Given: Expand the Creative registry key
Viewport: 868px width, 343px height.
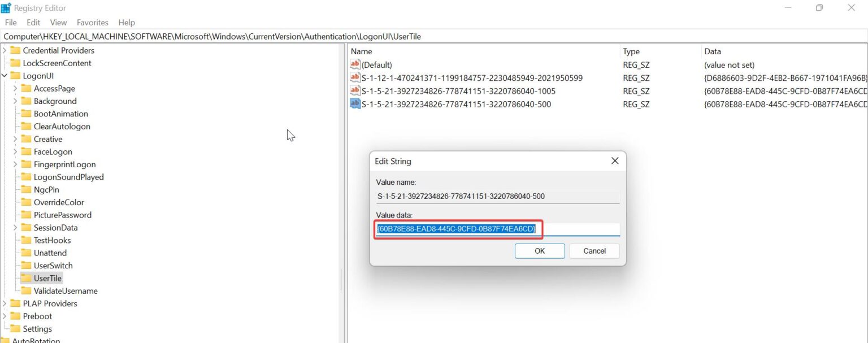Looking at the screenshot, I should click(x=16, y=138).
